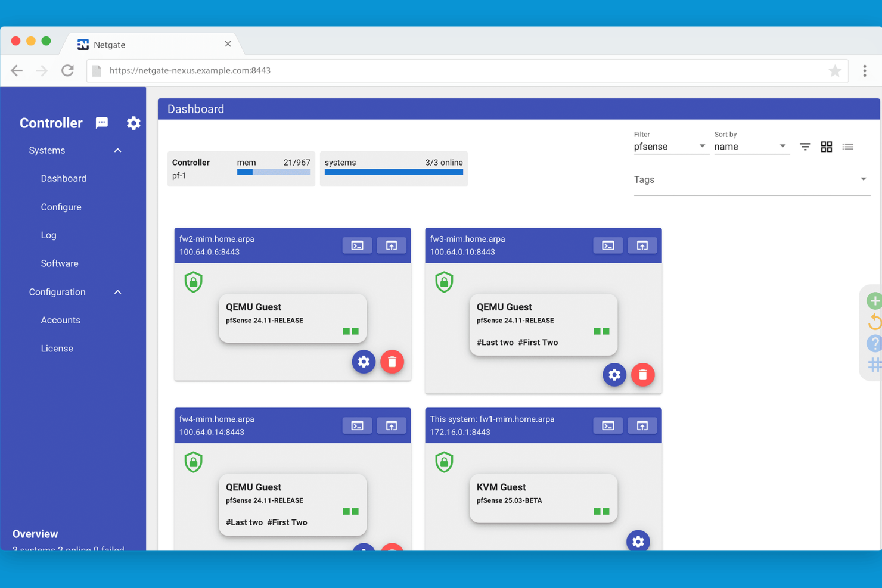Viewport: 882px width, 588px height.
Task: Click fw2-mim.home.arpa hostname header
Action: click(x=217, y=239)
